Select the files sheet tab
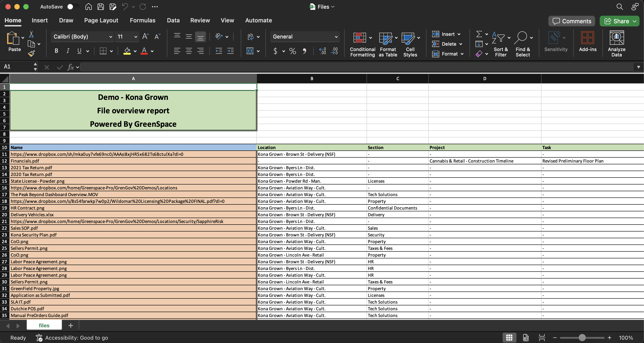644x343 pixels. [44, 326]
